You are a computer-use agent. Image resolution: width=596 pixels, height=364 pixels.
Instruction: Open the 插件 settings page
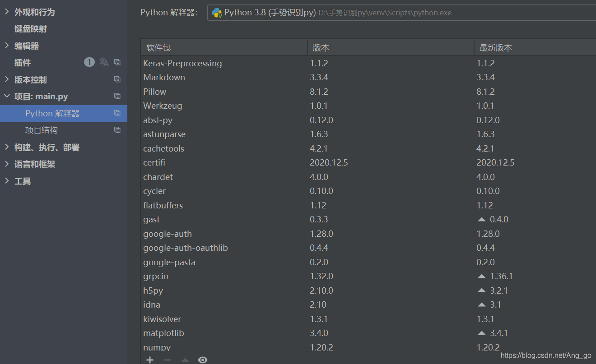(23, 63)
